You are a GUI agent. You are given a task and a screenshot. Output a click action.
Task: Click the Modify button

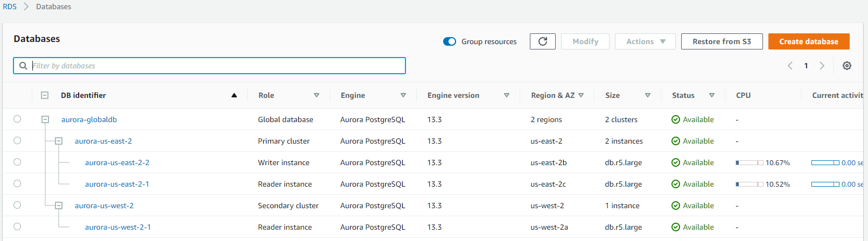point(585,41)
